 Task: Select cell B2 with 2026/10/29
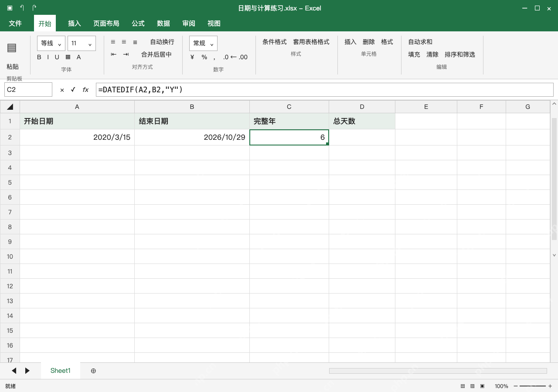[x=192, y=137]
